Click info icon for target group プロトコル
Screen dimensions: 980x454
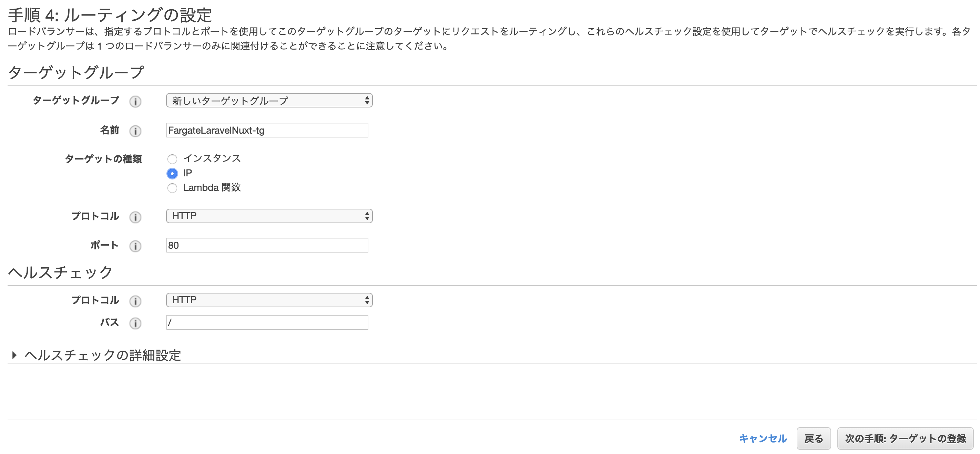coord(135,217)
